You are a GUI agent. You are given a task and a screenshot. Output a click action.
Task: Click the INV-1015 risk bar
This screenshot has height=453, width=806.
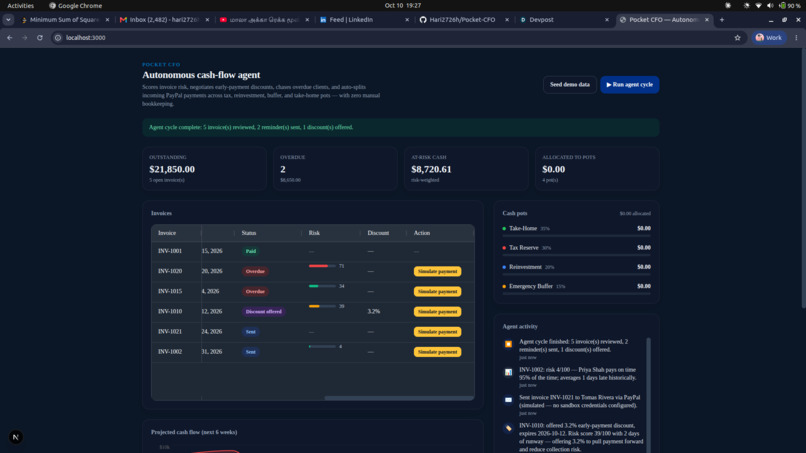(322, 286)
